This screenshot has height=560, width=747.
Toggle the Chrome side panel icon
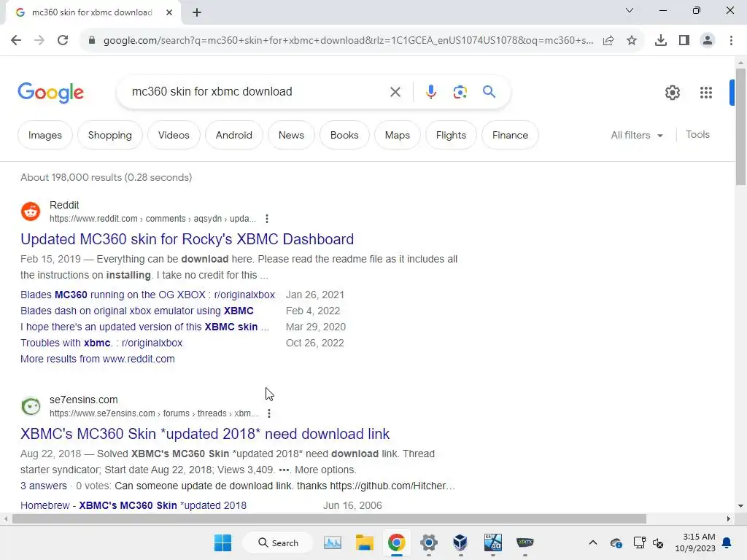point(684,41)
